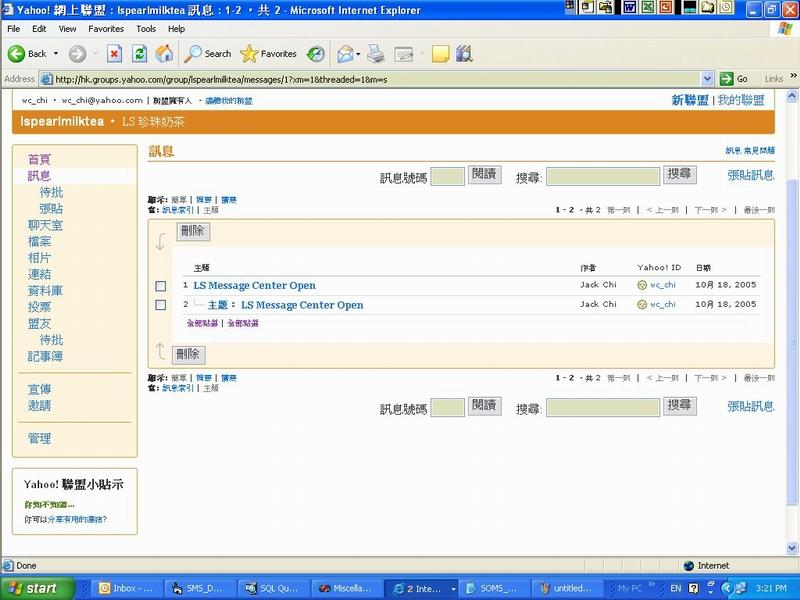The width and height of the screenshot is (800, 600).
Task: Click the 刪除 button below the message list
Action: tap(188, 355)
